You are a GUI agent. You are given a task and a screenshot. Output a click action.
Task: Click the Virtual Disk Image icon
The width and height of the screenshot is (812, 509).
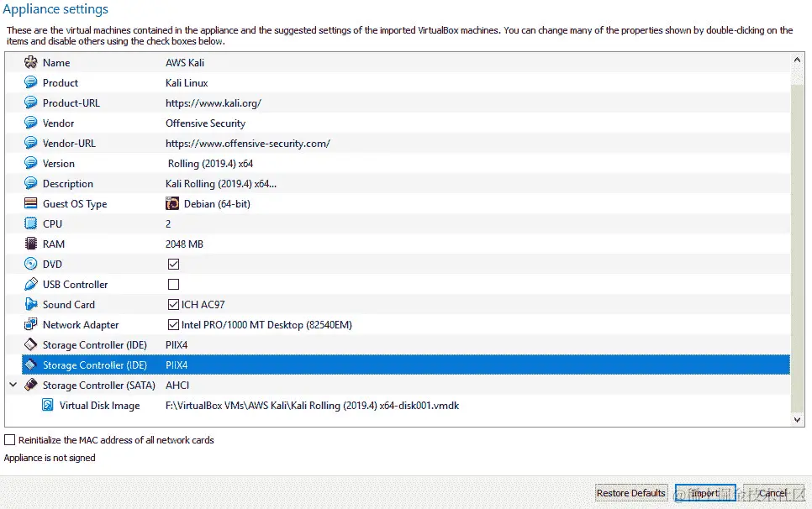[x=48, y=405]
